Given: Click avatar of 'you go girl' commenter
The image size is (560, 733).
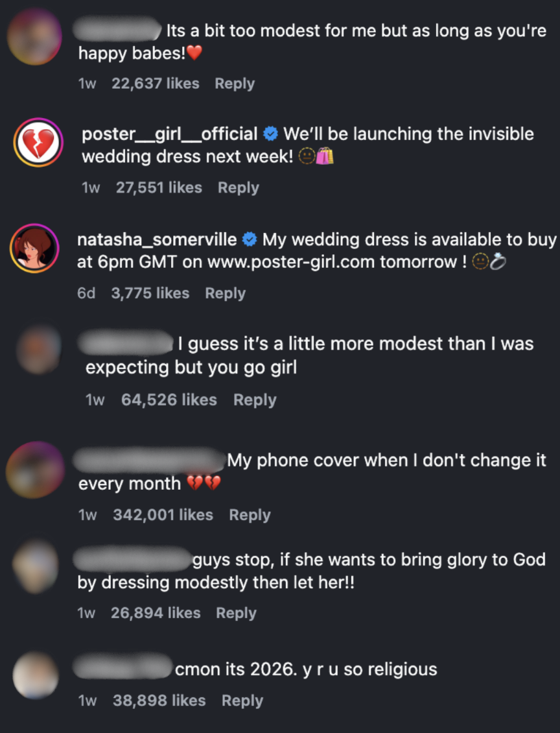Looking at the screenshot, I should tap(40, 351).
